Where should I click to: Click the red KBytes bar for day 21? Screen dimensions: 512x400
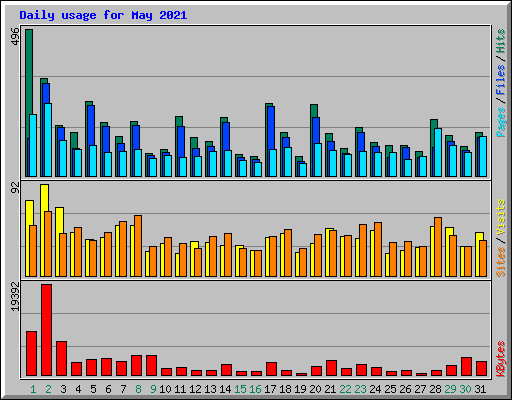click(x=331, y=368)
